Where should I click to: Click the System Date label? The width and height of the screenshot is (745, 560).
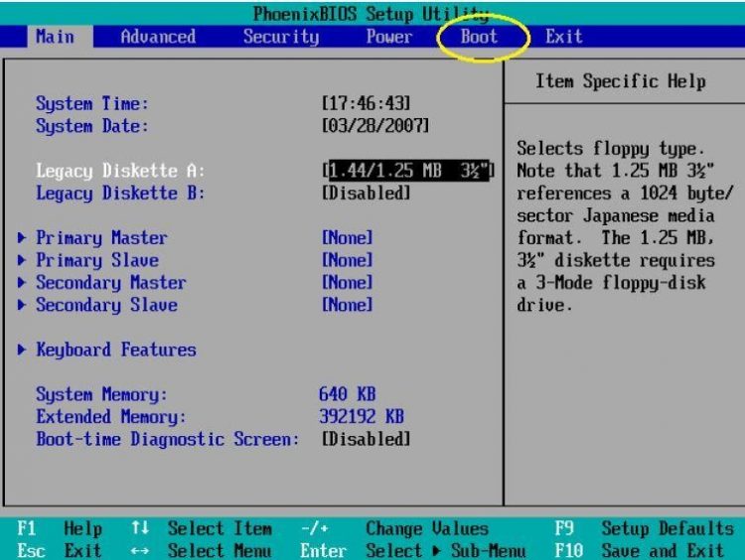coord(92,126)
